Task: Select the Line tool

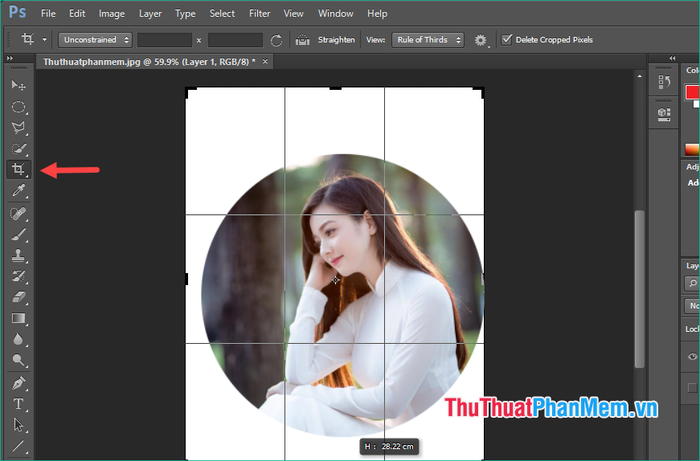Action: (x=18, y=445)
